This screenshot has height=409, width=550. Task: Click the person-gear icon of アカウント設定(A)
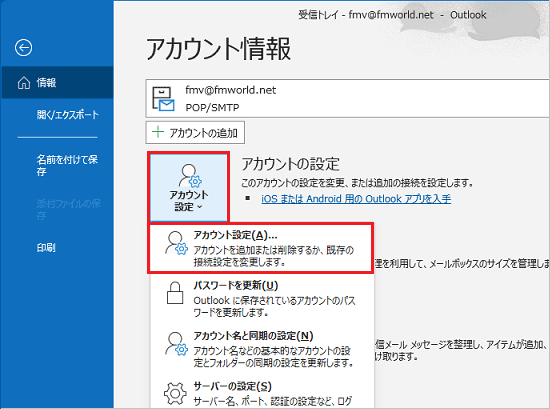(176, 243)
